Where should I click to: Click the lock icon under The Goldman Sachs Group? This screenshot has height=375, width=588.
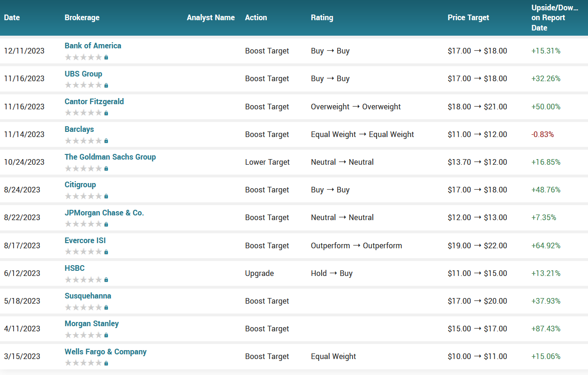point(106,168)
